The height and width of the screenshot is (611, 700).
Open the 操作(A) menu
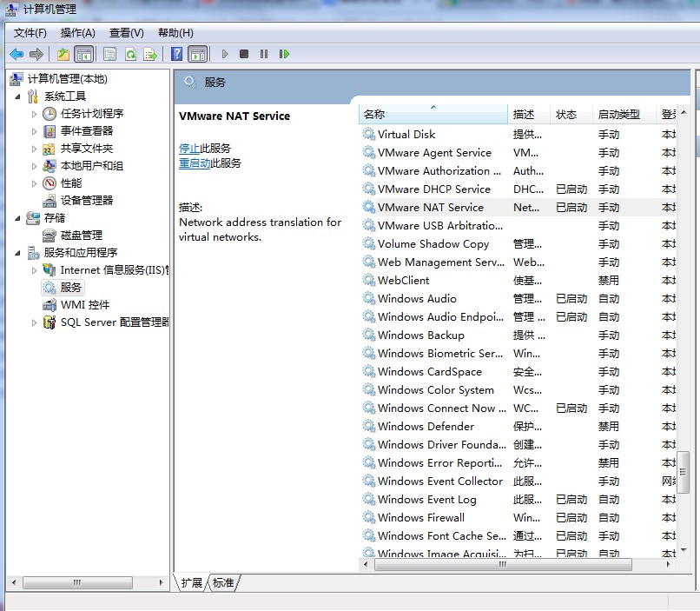(x=77, y=33)
